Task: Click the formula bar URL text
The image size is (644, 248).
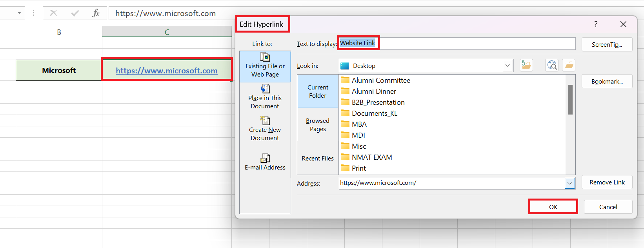Action: pyautogui.click(x=166, y=13)
